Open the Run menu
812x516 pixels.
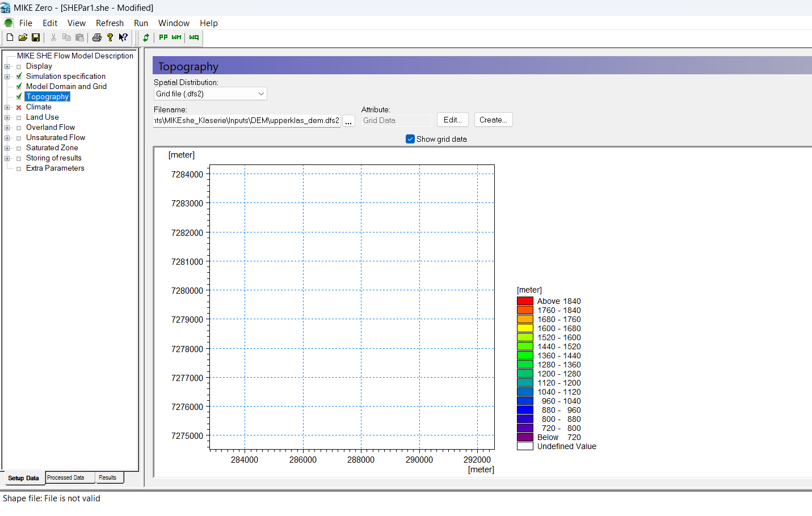tap(141, 23)
